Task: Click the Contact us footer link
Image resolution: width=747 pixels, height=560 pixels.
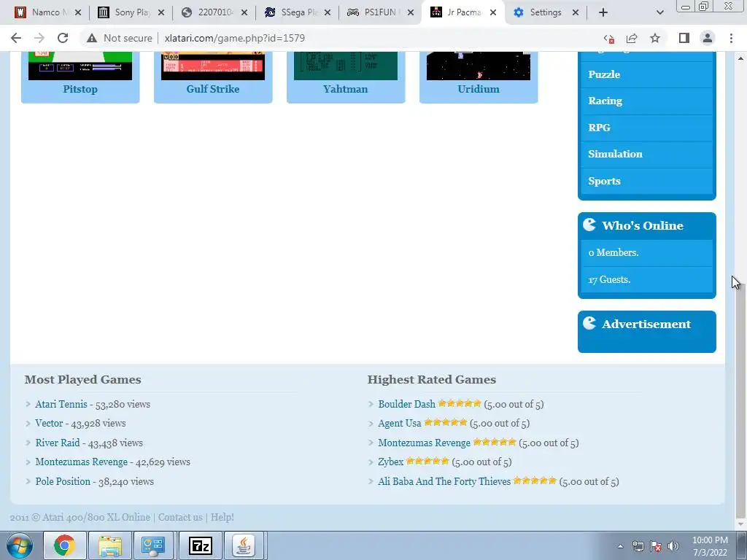Action: [x=180, y=517]
